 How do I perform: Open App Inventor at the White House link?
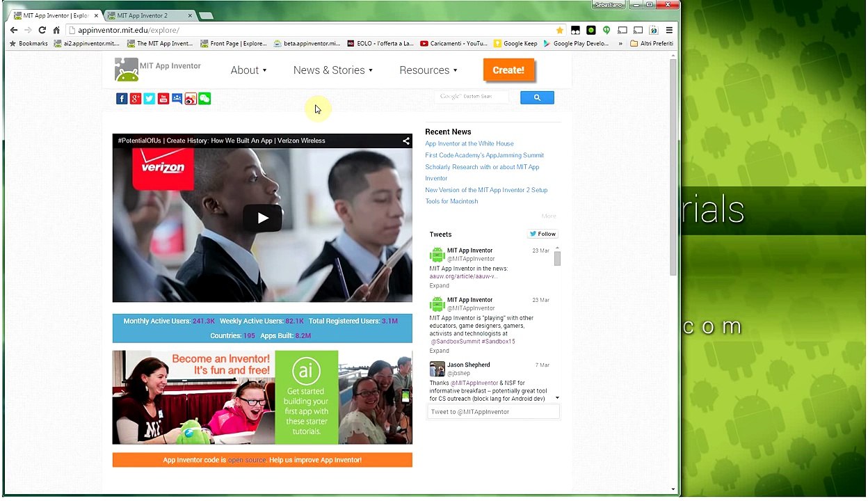469,144
